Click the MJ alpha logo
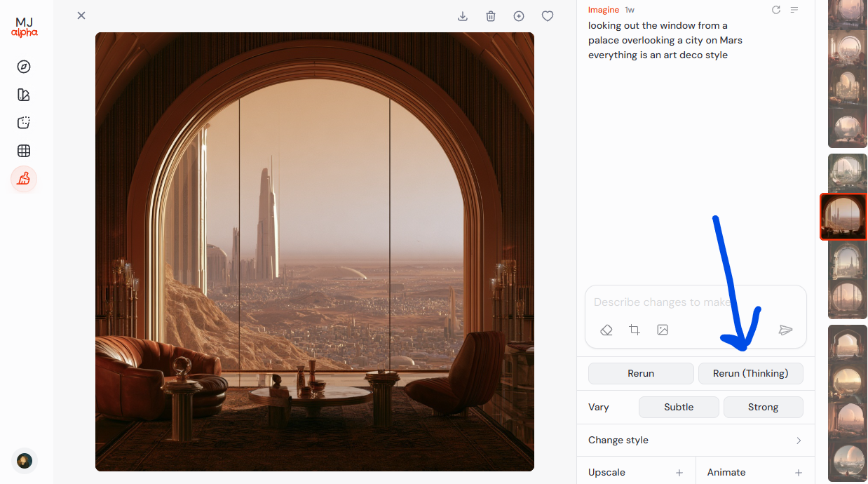Screen dimensions: 868x484 (25, 27)
